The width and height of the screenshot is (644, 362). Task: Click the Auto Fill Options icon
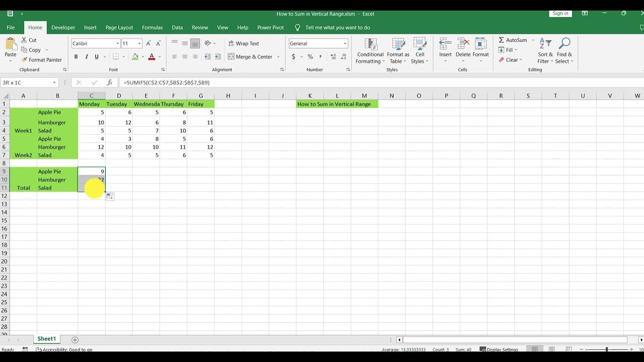(110, 197)
